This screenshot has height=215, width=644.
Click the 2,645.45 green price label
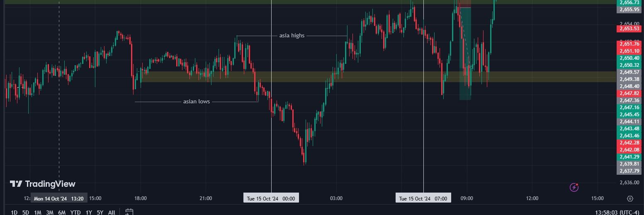[629, 114]
